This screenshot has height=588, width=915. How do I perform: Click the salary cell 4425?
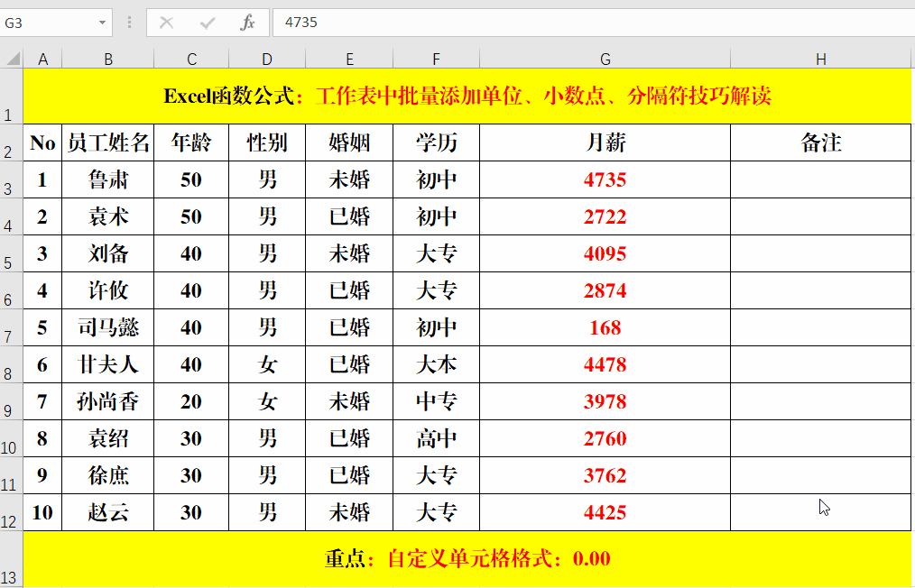605,512
